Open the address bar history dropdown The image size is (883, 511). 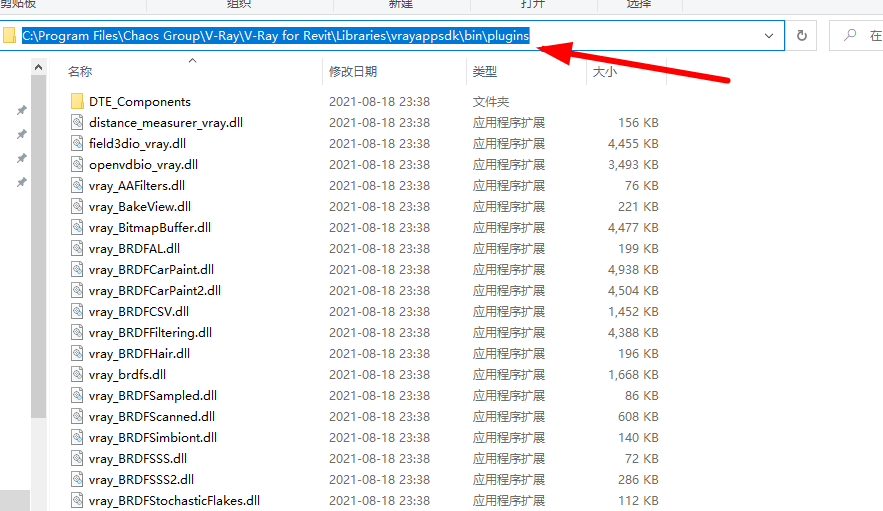pyautogui.click(x=769, y=35)
